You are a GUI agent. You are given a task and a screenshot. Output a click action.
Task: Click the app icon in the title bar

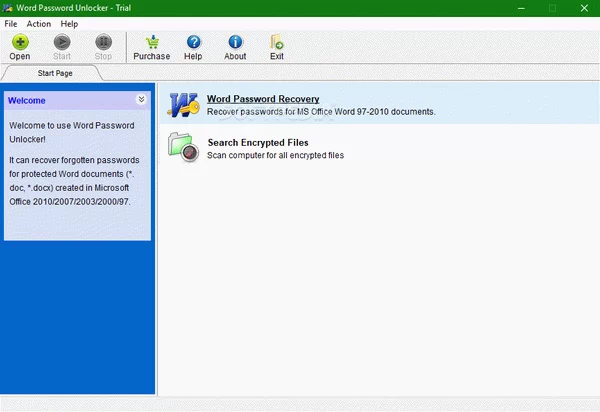tap(7, 8)
